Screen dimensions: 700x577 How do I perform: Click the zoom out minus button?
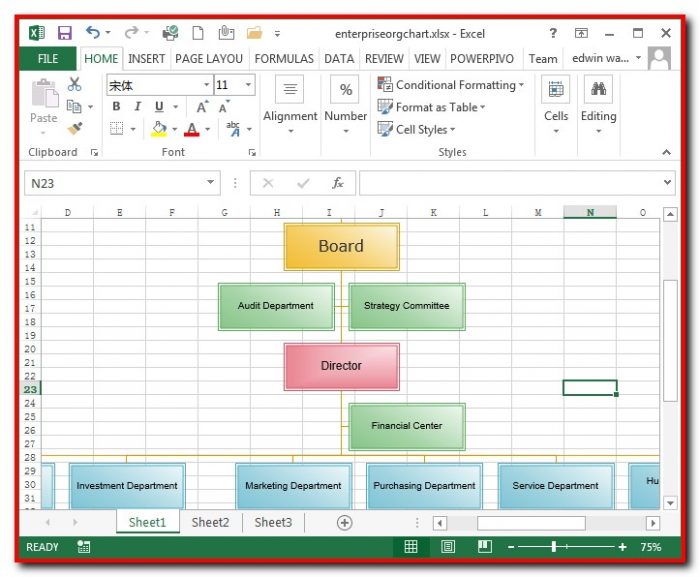pyautogui.click(x=511, y=547)
